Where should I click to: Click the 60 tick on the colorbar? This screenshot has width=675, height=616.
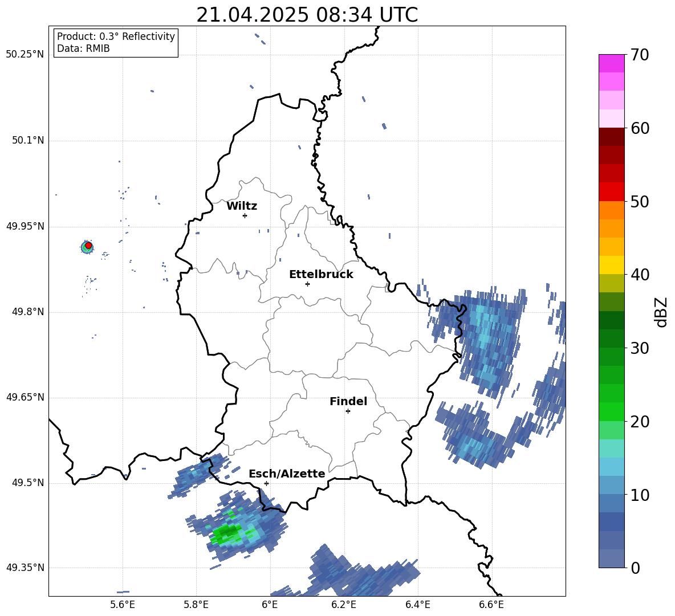pos(640,128)
